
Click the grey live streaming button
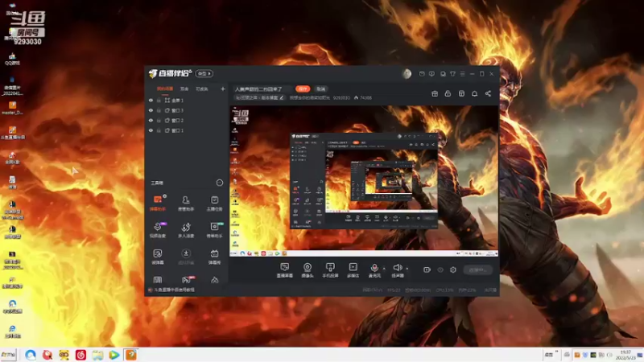477,269
